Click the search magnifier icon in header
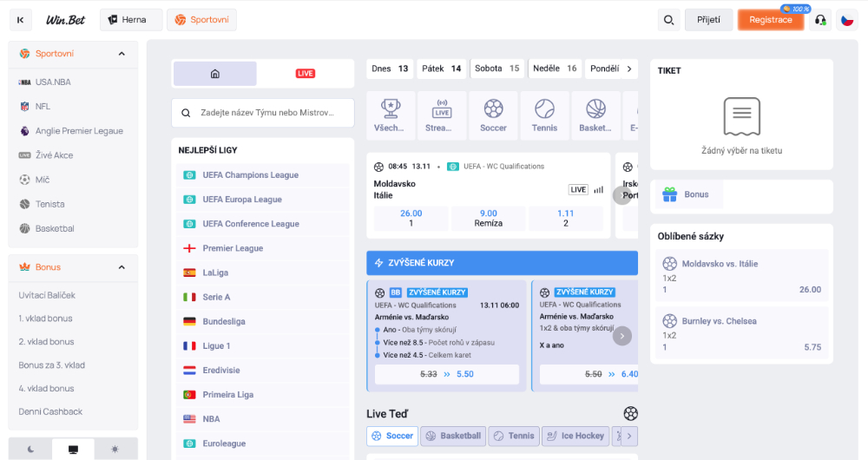The height and width of the screenshot is (460, 868). (668, 20)
